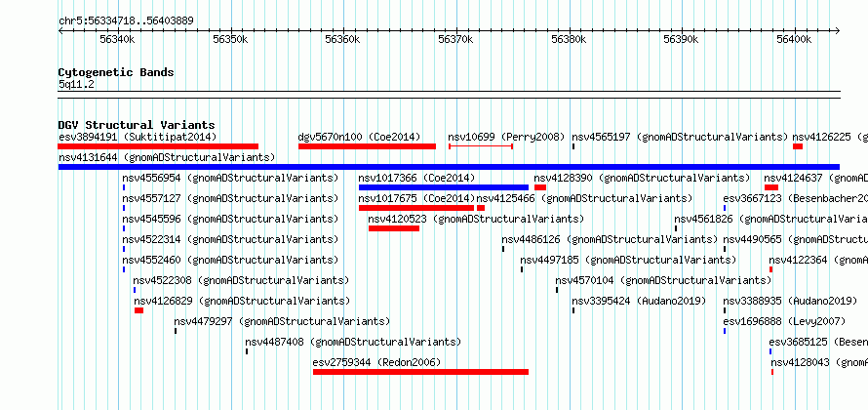This screenshot has width=868, height=410.
Task: Click the red bar under esv2759344
Action: (x=420, y=372)
